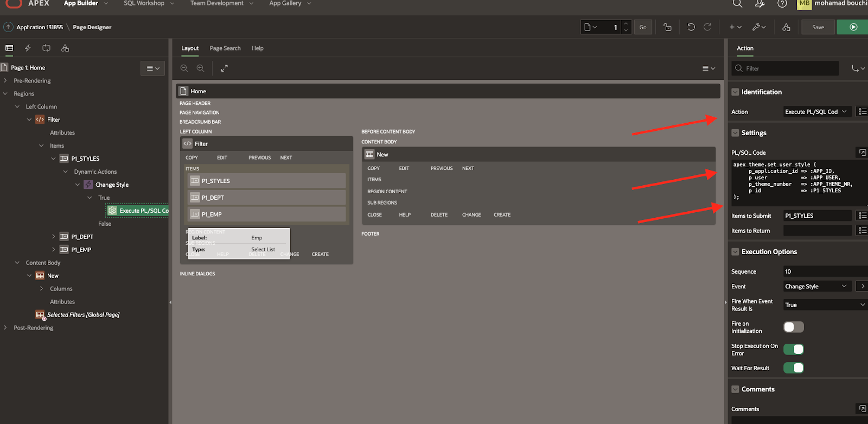This screenshot has width=868, height=424.
Task: Switch to Page Search tab
Action: click(225, 48)
